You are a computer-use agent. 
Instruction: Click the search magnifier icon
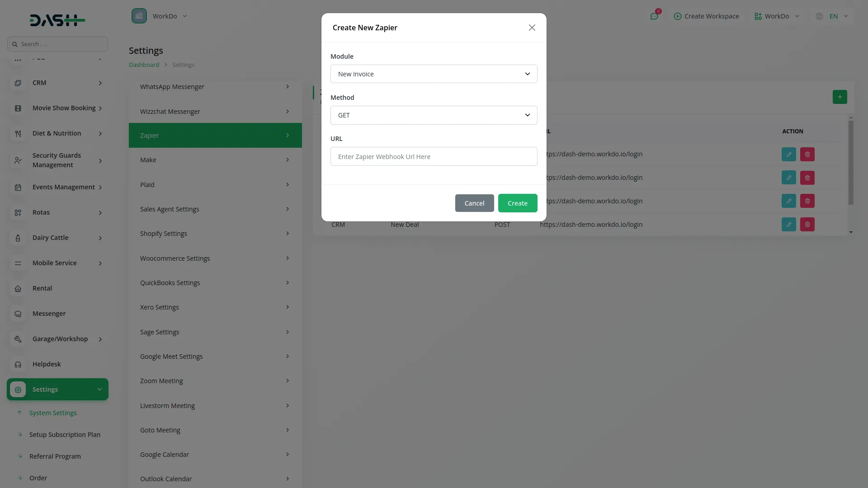pos(15,44)
